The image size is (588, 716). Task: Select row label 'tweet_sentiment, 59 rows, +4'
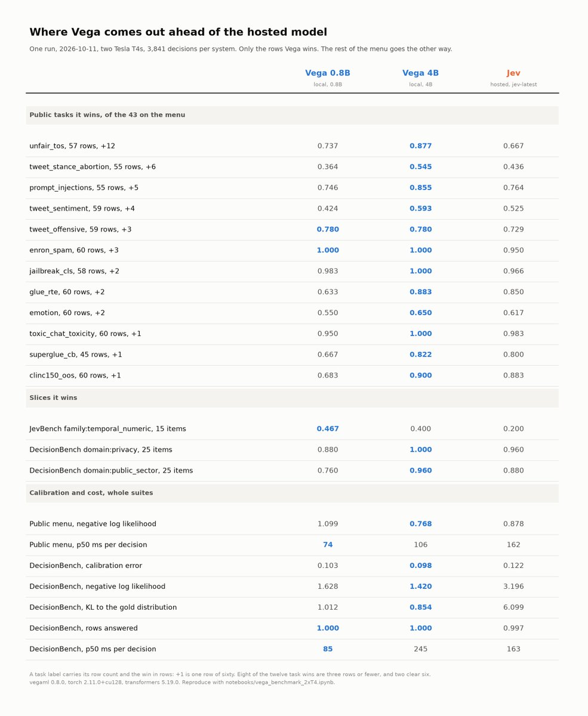[82, 209]
